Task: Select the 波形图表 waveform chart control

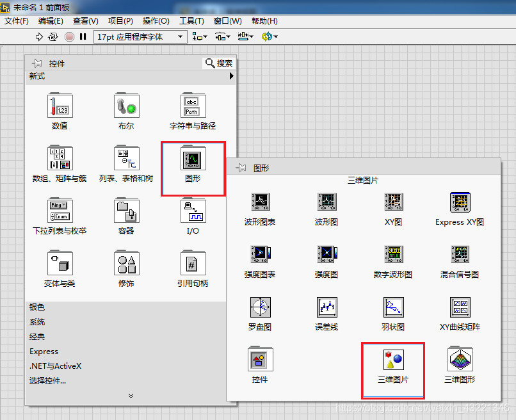Action: (x=261, y=202)
